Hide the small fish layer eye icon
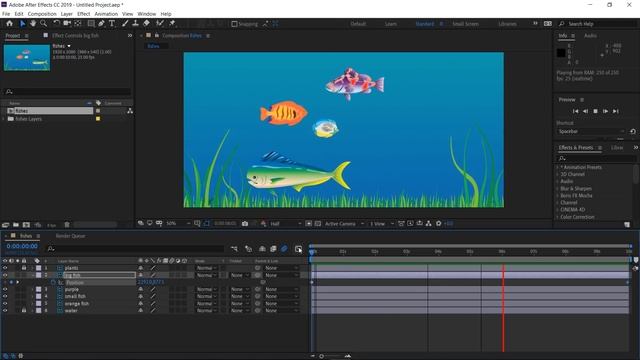 click(x=5, y=296)
